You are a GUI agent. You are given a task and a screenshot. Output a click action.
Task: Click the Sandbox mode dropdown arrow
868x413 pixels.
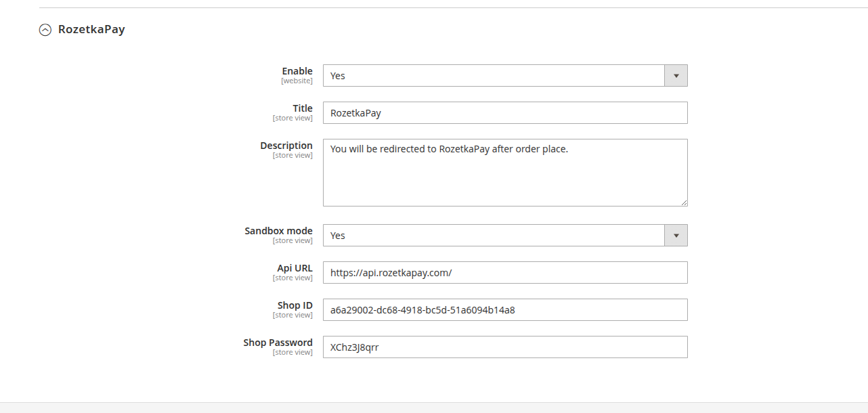click(676, 236)
